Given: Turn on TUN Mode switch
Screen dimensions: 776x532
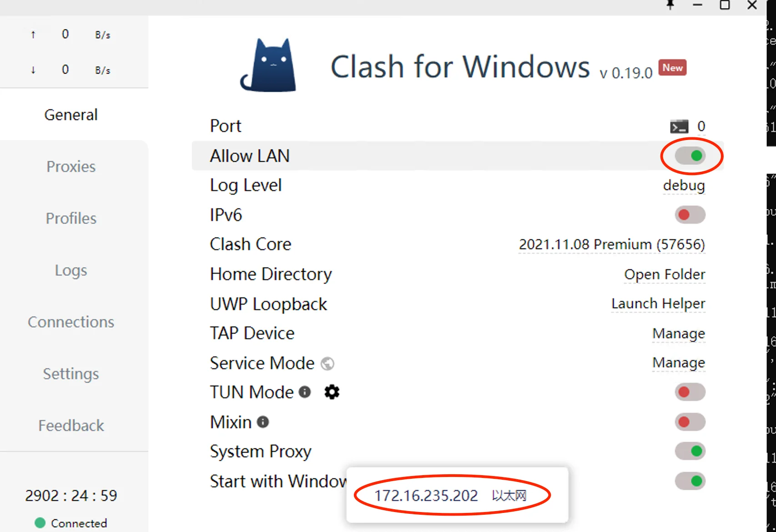Looking at the screenshot, I should [690, 392].
